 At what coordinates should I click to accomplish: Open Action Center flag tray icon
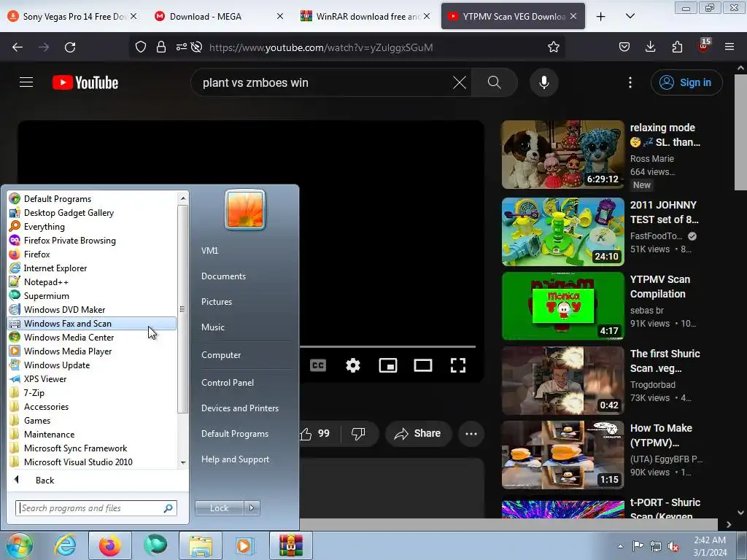pos(638,546)
